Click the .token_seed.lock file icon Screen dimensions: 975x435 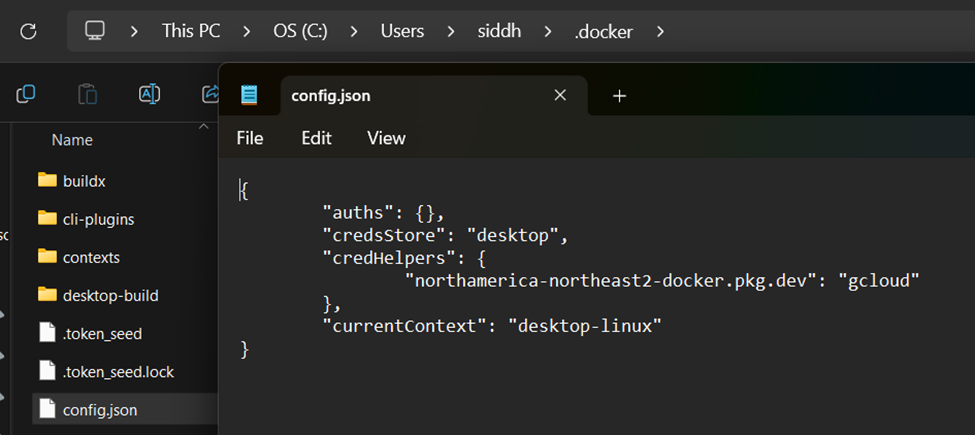[x=47, y=371]
